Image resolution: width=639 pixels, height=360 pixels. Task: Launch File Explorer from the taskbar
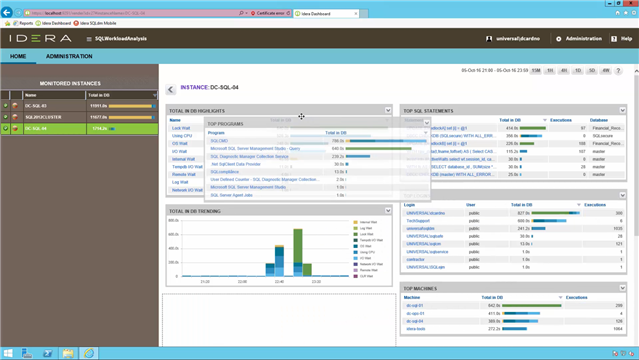coord(68,353)
